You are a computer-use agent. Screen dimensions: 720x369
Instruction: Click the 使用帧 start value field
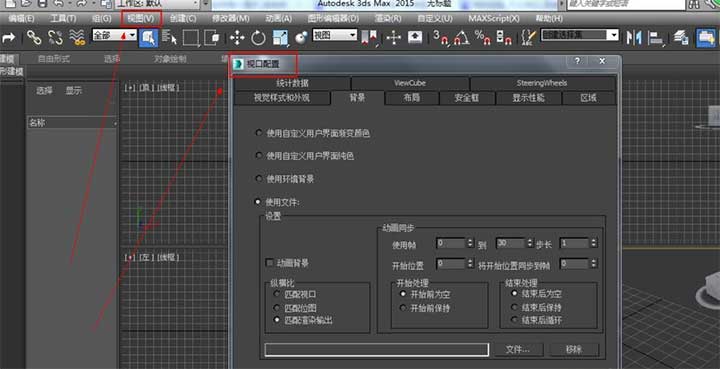point(450,243)
